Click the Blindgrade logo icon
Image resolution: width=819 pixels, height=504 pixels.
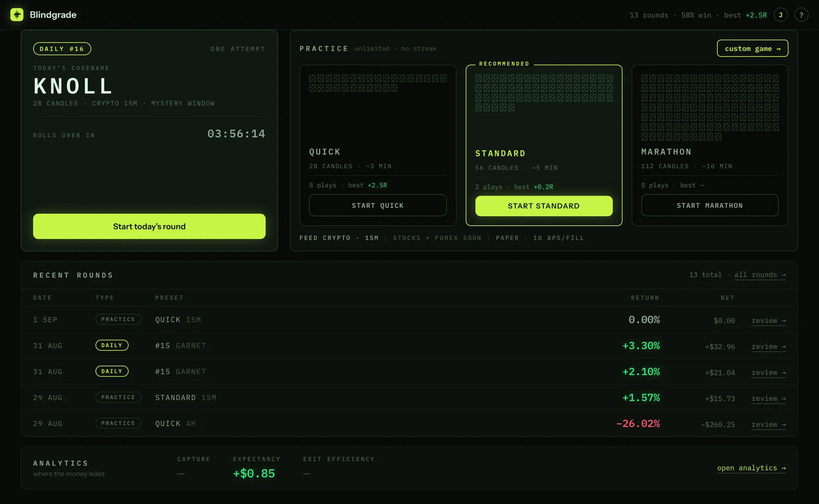17,15
